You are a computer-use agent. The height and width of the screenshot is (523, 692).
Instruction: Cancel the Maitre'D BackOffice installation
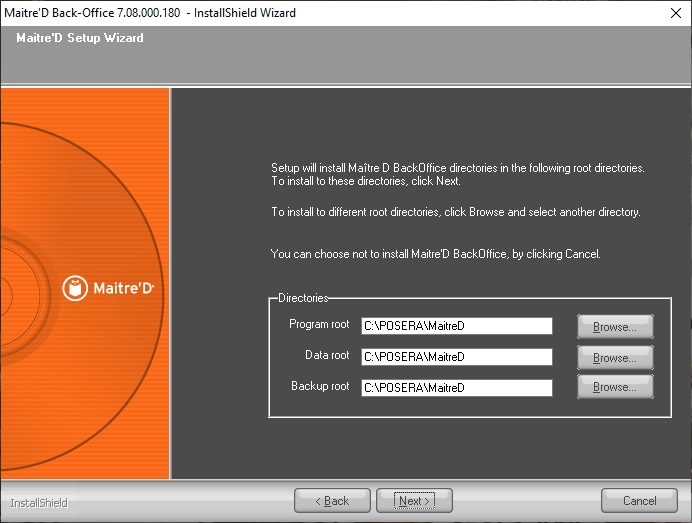point(639,500)
